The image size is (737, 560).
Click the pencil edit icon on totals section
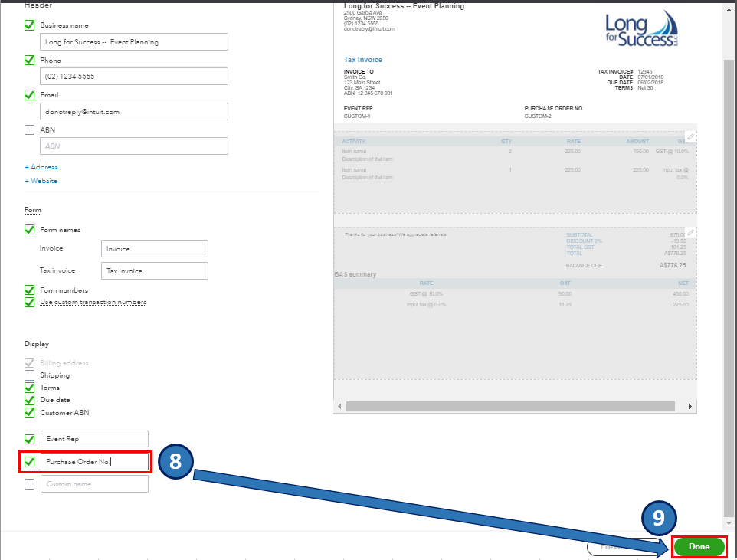[x=690, y=232]
